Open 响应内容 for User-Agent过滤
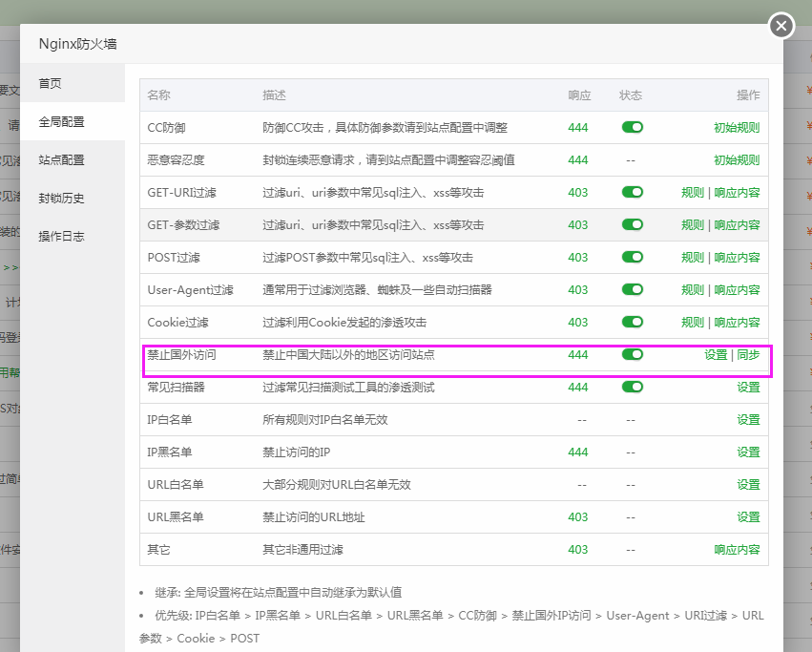Viewport: 812px width, 652px height. [x=737, y=289]
